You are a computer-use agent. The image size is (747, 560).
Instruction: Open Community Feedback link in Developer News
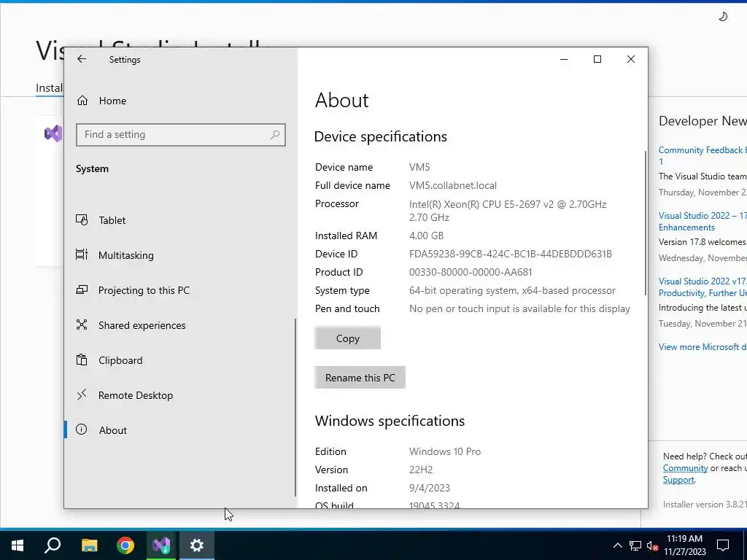[x=703, y=156]
